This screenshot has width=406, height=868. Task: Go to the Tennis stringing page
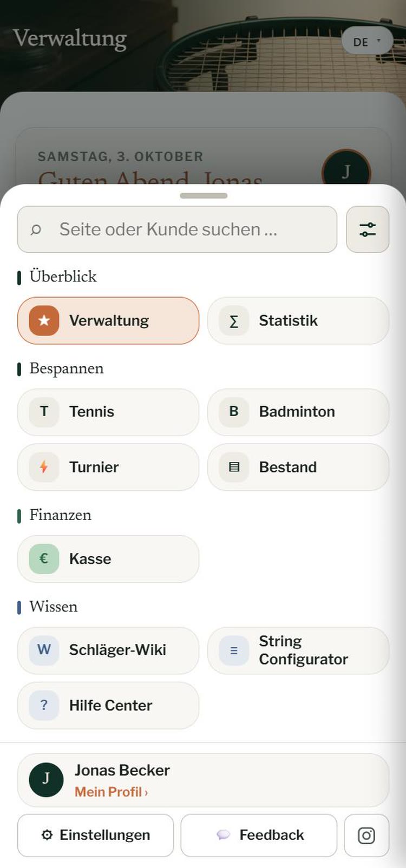pos(108,412)
